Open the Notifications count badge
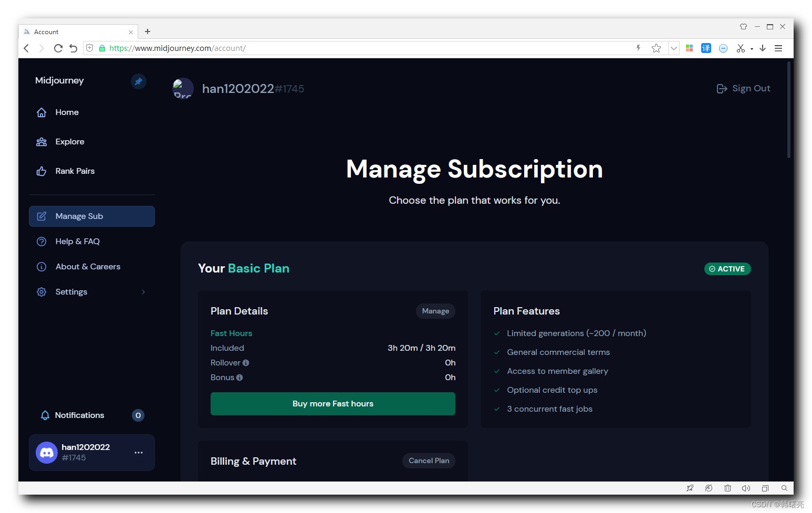 (138, 415)
